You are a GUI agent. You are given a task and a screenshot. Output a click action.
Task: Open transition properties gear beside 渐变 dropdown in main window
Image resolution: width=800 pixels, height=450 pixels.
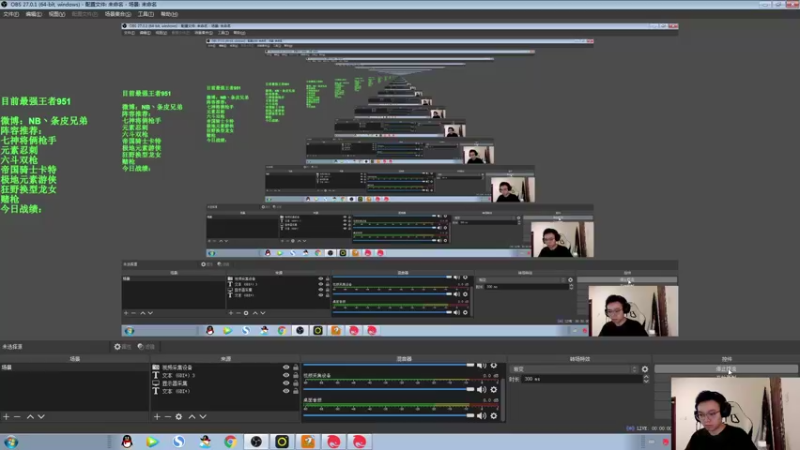(x=645, y=369)
